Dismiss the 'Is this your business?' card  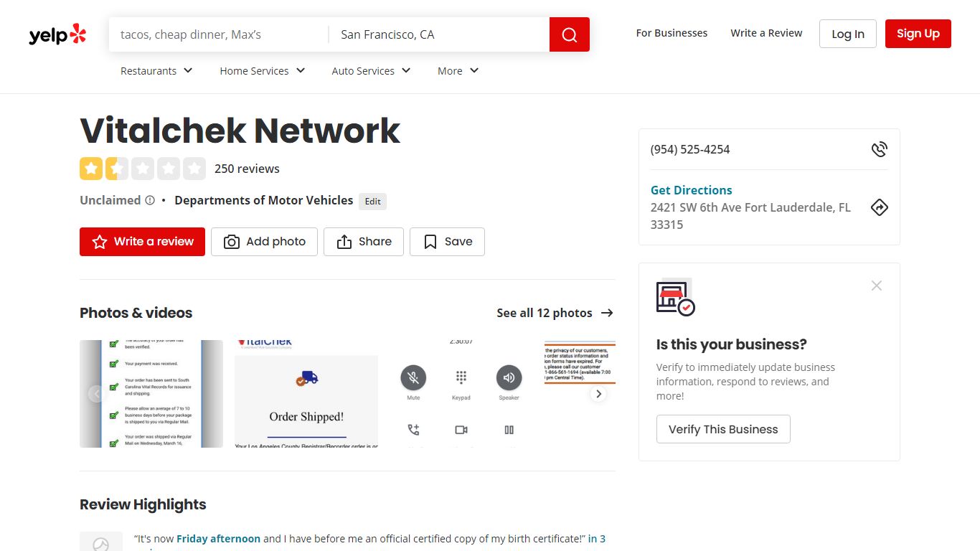[876, 286]
